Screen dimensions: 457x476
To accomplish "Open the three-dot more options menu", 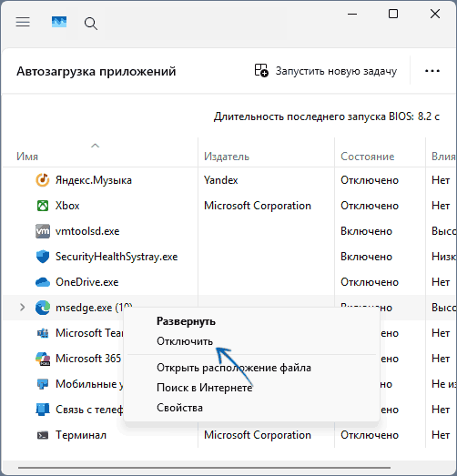I will (432, 71).
